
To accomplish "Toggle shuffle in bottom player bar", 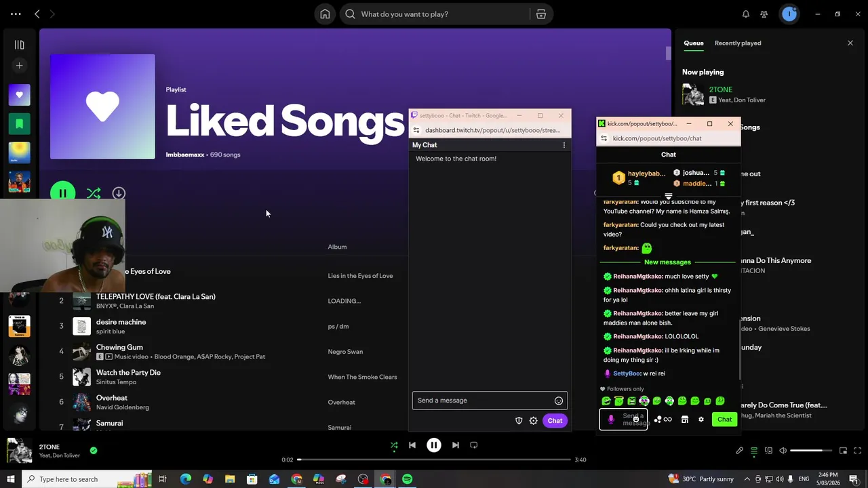I will pos(394,445).
